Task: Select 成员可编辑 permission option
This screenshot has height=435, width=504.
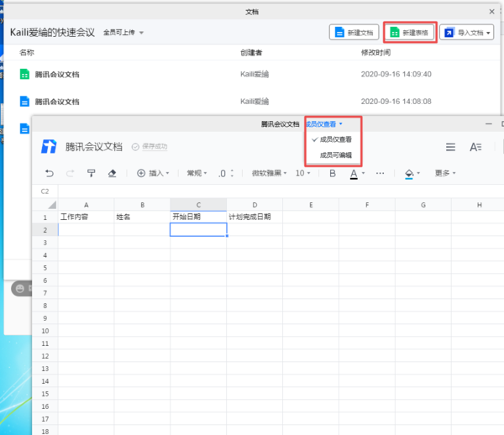Action: tap(335, 155)
